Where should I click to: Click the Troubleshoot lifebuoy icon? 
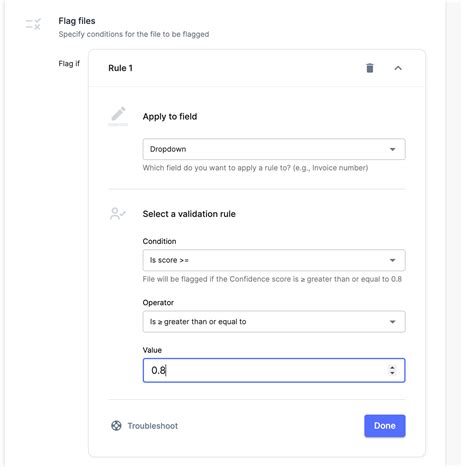pos(116,426)
